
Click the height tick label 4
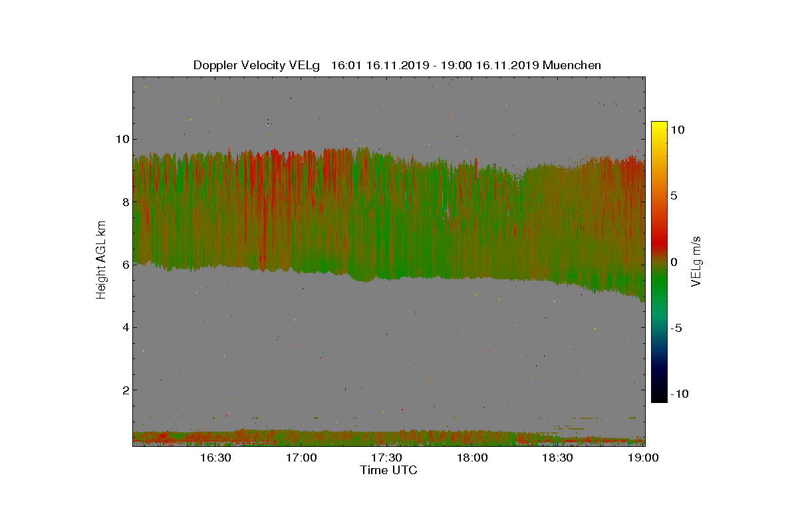point(124,327)
